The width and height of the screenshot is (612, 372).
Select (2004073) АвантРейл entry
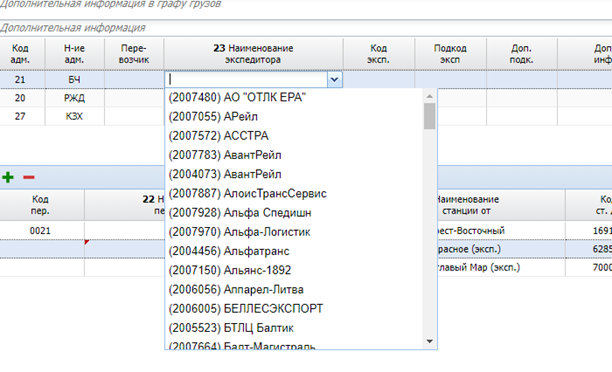(x=294, y=174)
